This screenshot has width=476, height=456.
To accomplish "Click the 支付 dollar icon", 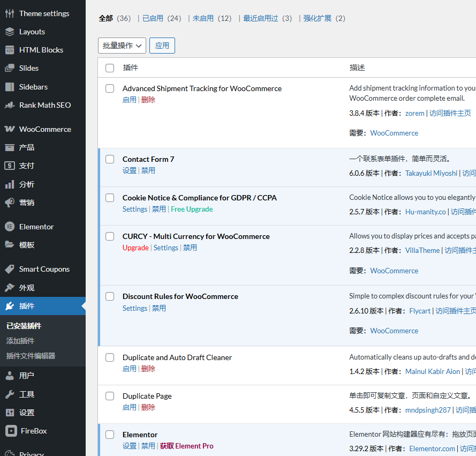I will pyautogui.click(x=10, y=166).
